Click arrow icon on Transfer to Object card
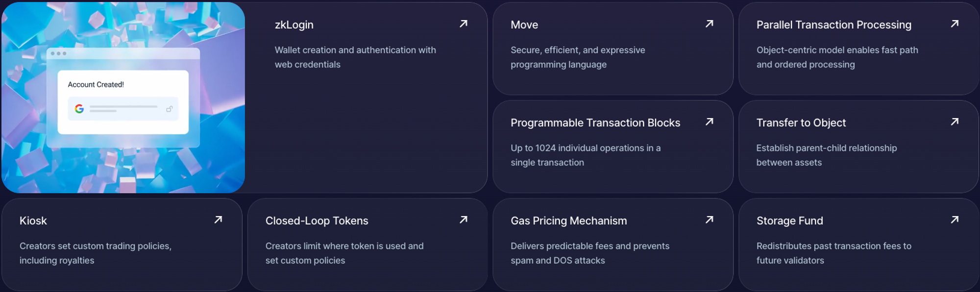The width and height of the screenshot is (980, 292). coord(955,122)
